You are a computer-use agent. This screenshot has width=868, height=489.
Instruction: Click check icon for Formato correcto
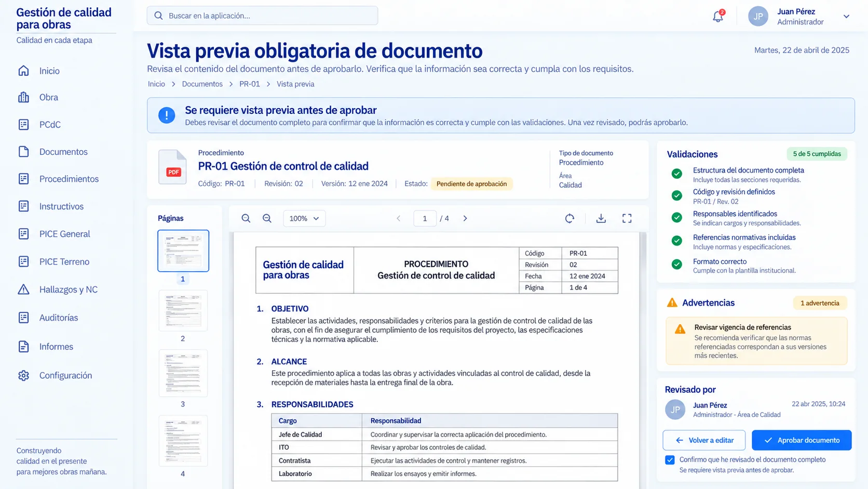pos(676,265)
